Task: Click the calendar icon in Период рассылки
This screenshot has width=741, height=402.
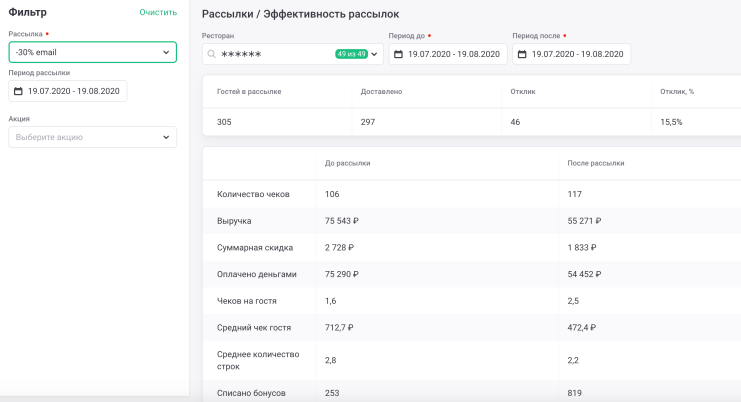Action: coord(18,91)
